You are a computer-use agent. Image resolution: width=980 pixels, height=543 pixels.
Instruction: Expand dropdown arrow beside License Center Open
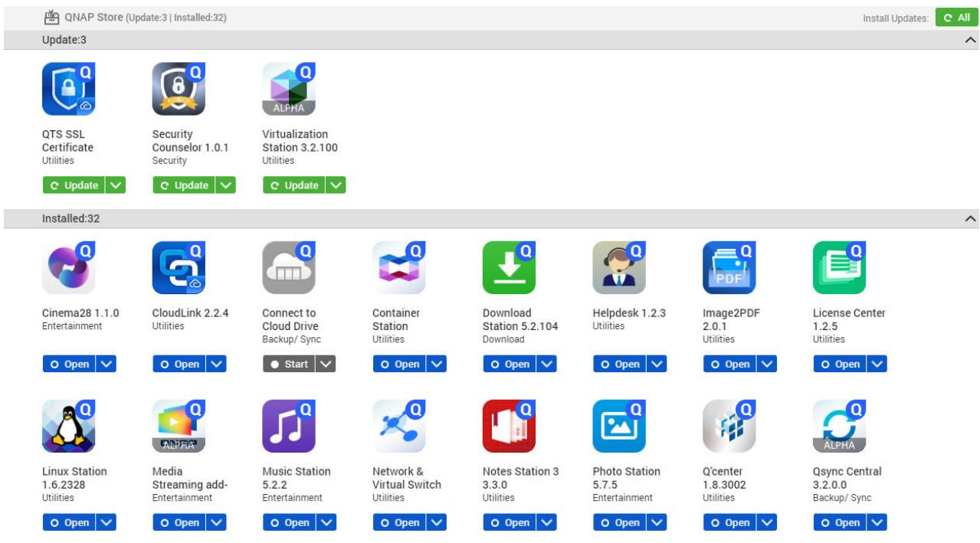tap(878, 365)
